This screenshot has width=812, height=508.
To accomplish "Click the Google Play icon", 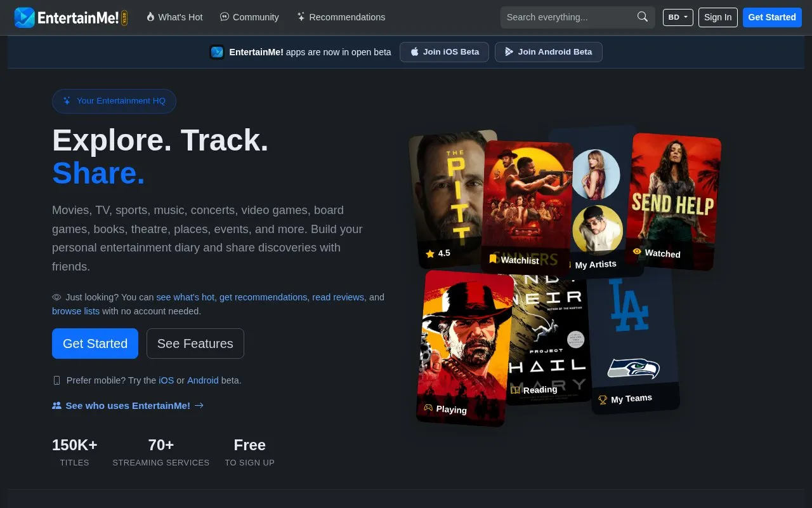I will click(x=509, y=52).
